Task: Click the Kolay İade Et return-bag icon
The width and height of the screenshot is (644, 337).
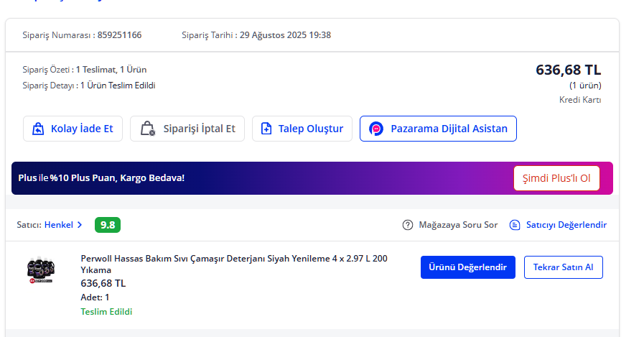Action: tap(38, 129)
